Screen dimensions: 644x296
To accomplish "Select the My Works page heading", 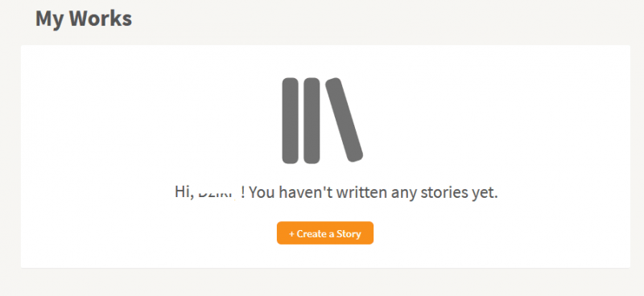I will coord(84,18).
